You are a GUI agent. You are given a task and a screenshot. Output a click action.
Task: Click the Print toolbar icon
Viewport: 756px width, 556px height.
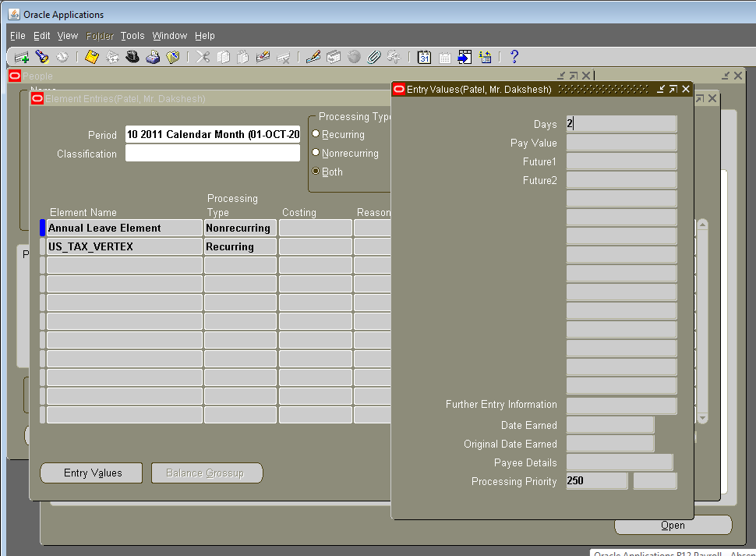click(153, 58)
